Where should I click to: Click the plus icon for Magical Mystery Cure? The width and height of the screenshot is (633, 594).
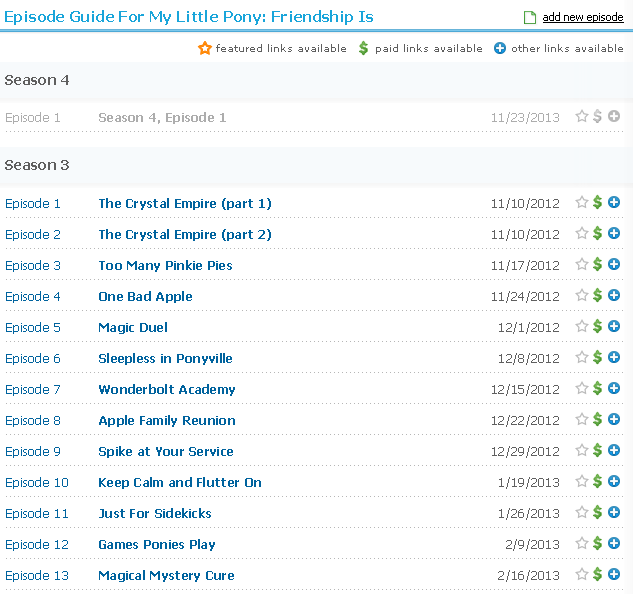tap(614, 574)
